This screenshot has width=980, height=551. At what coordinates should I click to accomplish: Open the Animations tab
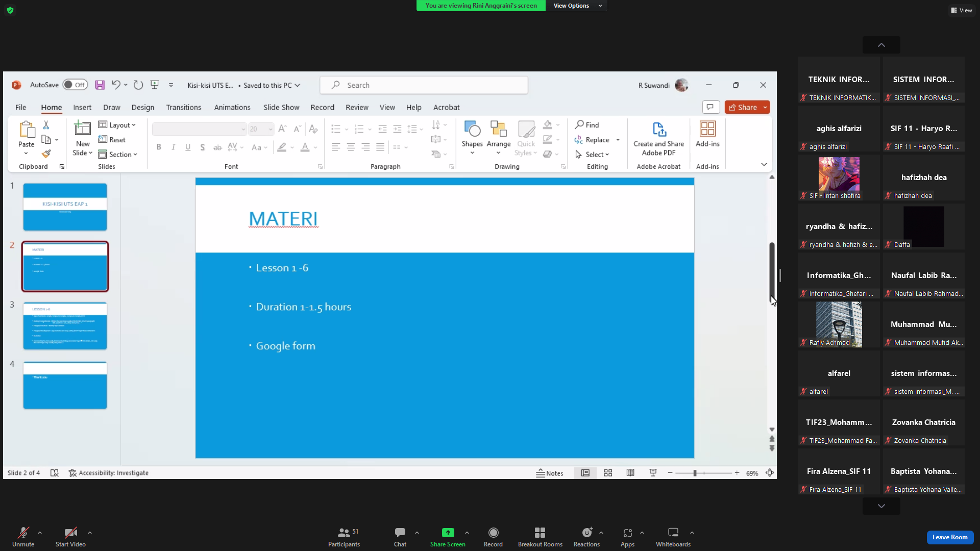coord(232,107)
